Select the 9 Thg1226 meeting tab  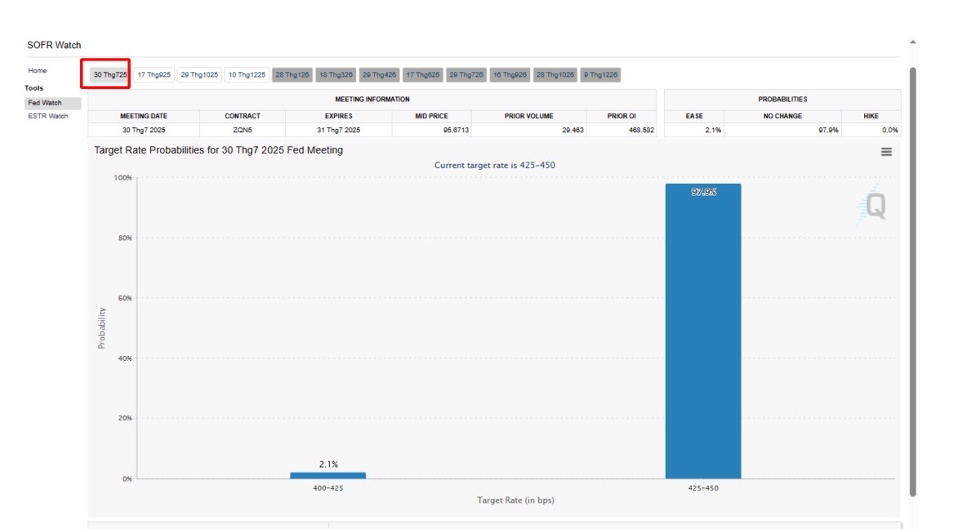point(600,75)
